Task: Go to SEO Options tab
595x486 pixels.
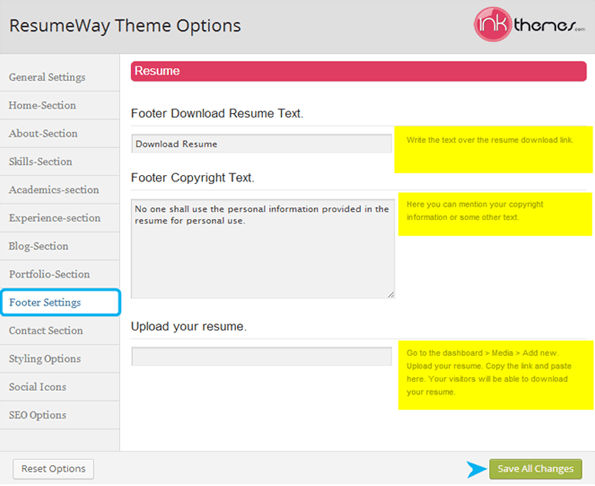Action: (x=60, y=415)
